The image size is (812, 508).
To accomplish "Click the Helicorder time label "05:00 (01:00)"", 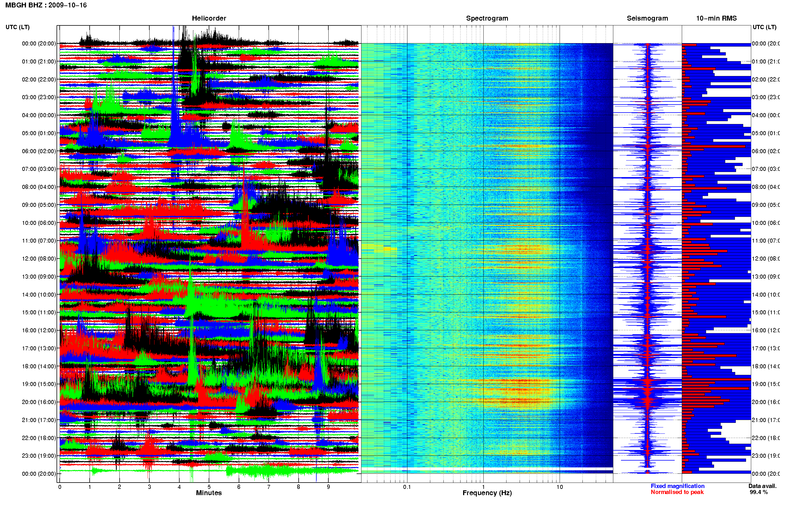I will tap(39, 133).
